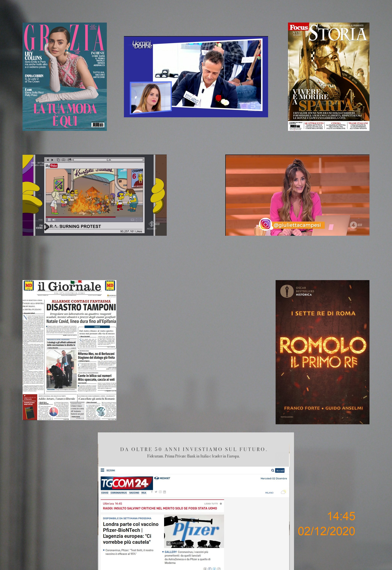Open the SEZIONI hamburger menu
392x570 pixels.
pyautogui.click(x=103, y=470)
